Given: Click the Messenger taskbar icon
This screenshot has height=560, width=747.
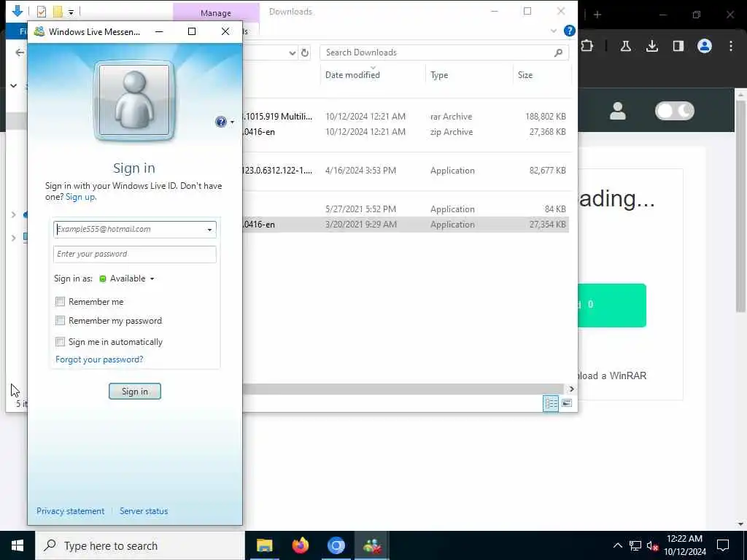Looking at the screenshot, I should pyautogui.click(x=371, y=545).
